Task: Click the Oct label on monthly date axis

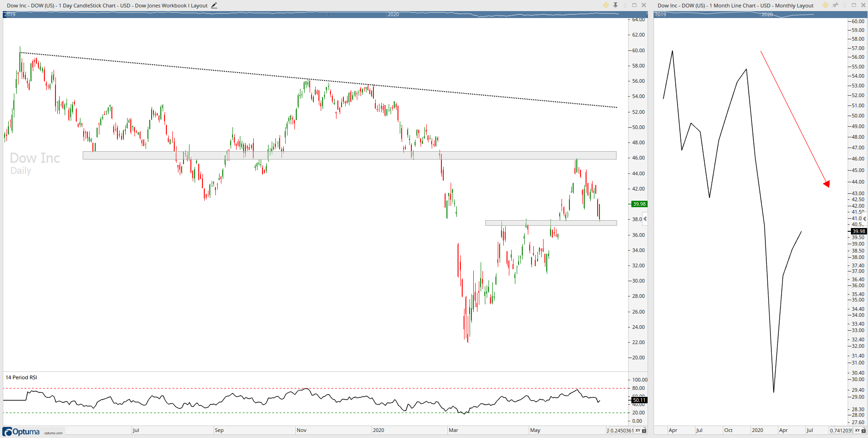Action: point(728,430)
